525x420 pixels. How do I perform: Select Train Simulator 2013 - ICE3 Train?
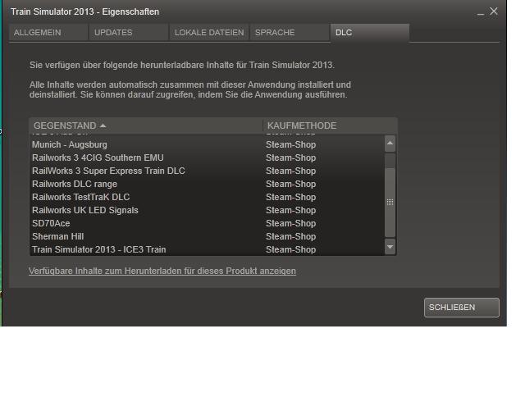[207, 249]
